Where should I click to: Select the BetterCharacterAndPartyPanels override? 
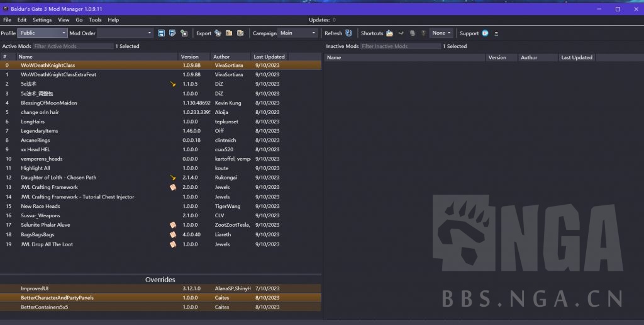pos(160,297)
